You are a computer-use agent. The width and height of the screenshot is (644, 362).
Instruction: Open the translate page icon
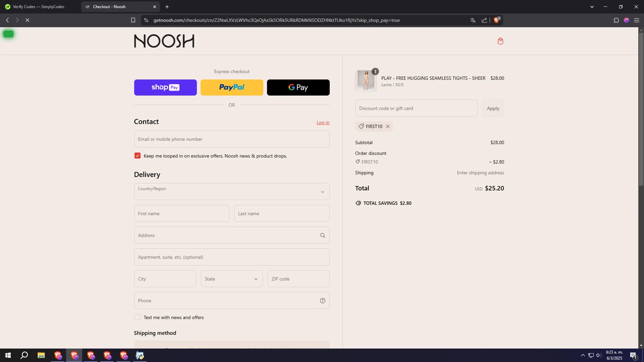473,20
